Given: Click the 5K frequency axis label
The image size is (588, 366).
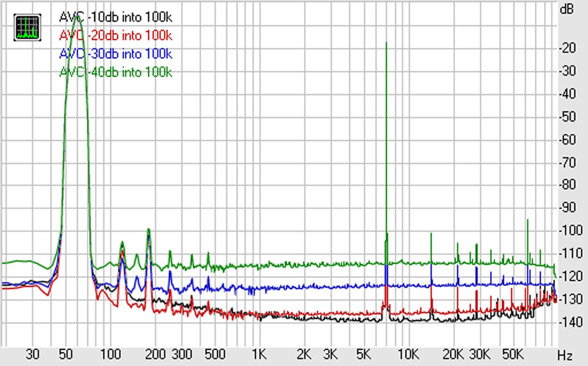Looking at the screenshot, I should (x=363, y=354).
